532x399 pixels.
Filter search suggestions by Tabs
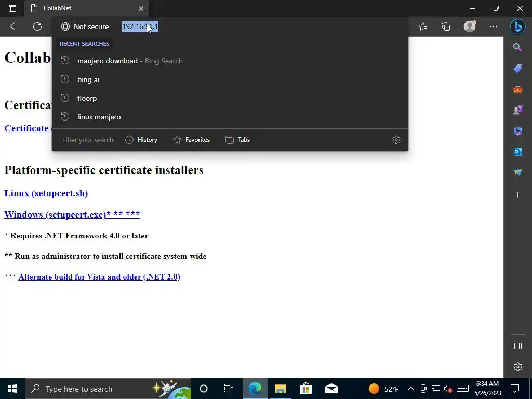(238, 140)
